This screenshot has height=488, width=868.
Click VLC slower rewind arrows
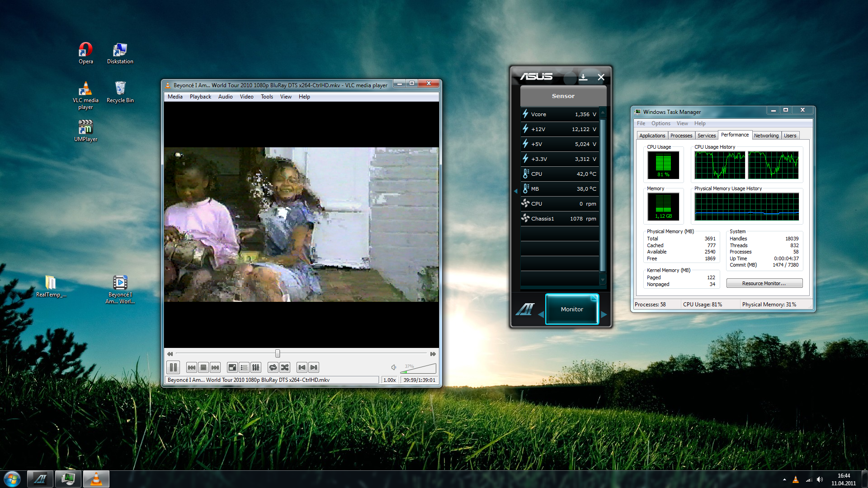click(170, 354)
